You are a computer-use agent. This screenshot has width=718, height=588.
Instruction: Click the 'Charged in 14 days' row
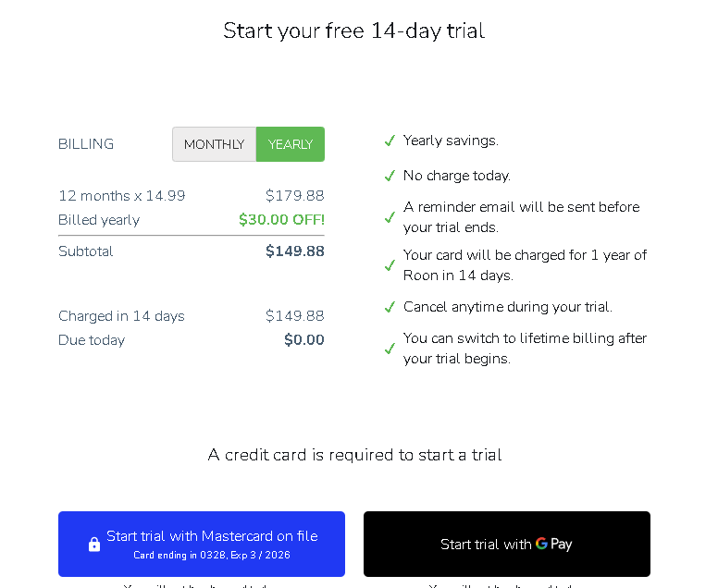coord(192,316)
